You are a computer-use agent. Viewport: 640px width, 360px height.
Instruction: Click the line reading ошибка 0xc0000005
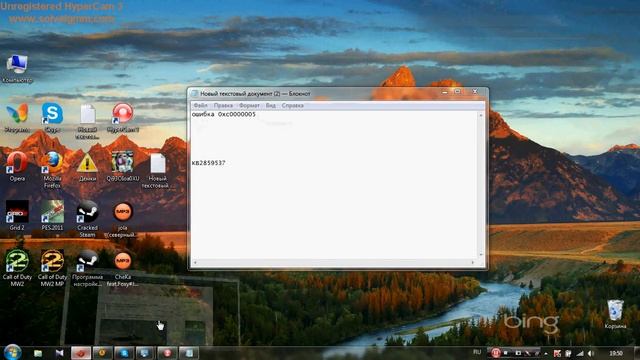(224, 115)
